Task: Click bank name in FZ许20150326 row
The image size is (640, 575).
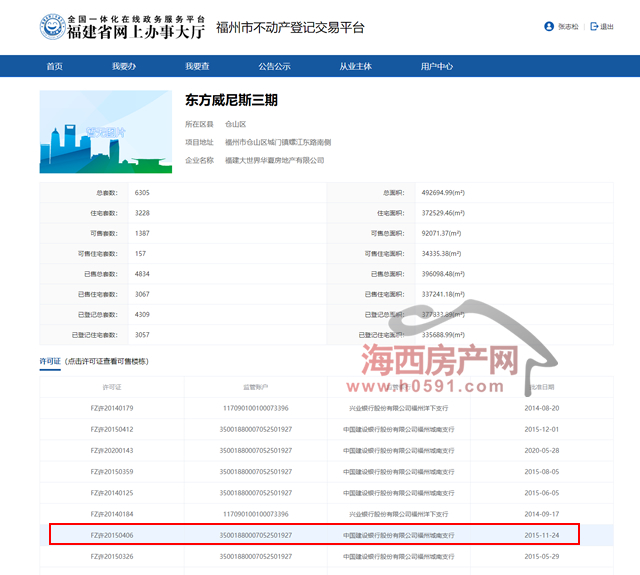Action: [398, 556]
